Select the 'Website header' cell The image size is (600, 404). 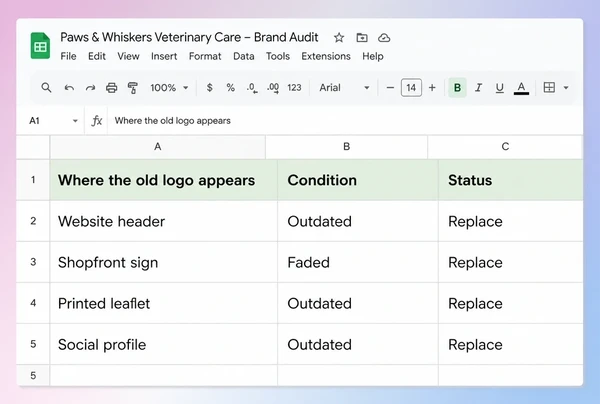tap(163, 221)
